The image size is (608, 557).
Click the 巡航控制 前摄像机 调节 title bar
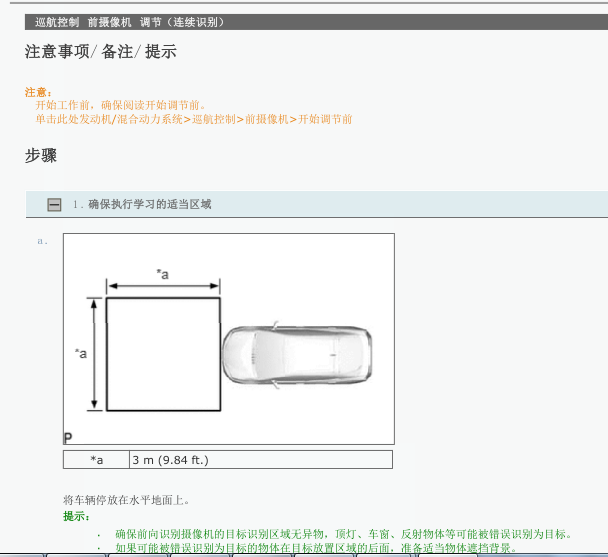(x=316, y=22)
